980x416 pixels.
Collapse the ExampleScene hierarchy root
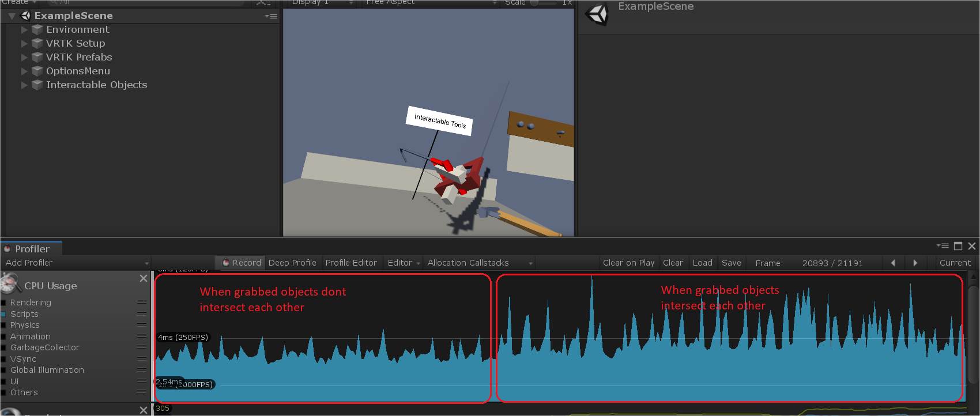[x=12, y=16]
